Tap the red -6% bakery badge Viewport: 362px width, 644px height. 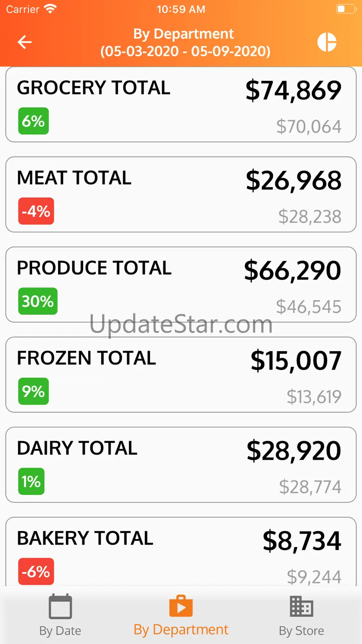[36, 572]
